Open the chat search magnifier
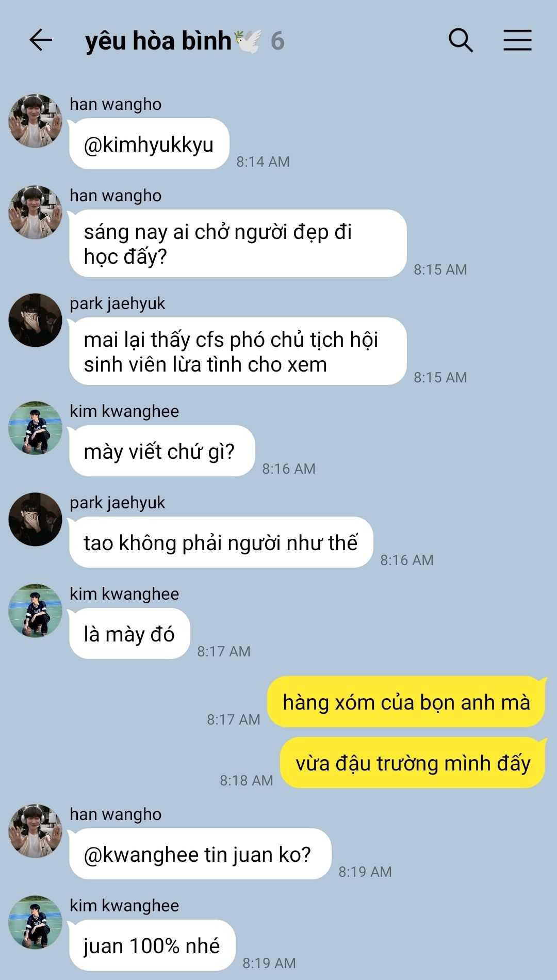The width and height of the screenshot is (557, 980). (461, 40)
